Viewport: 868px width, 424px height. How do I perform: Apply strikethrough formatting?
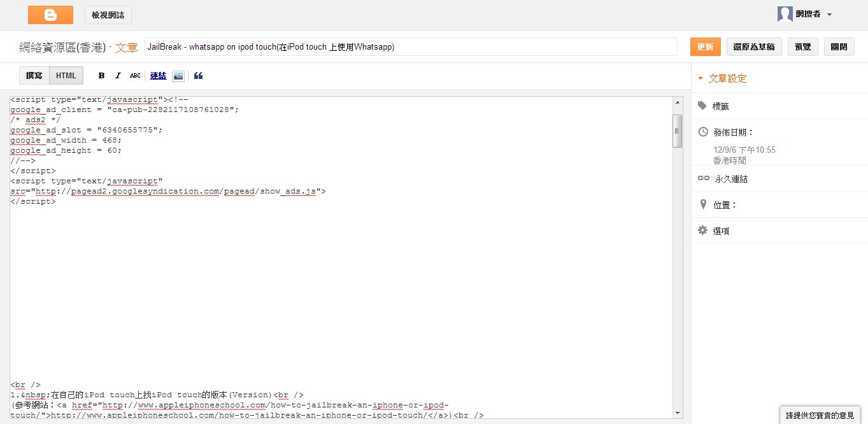(135, 76)
